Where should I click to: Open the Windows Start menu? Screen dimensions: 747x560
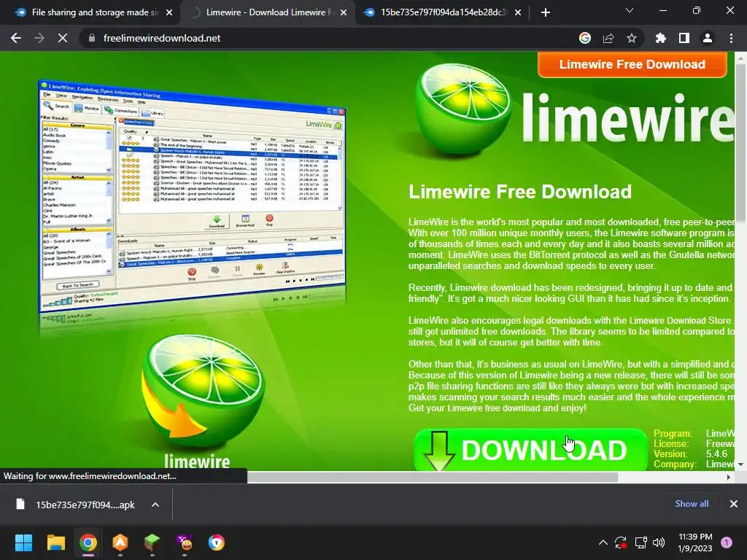point(23,542)
